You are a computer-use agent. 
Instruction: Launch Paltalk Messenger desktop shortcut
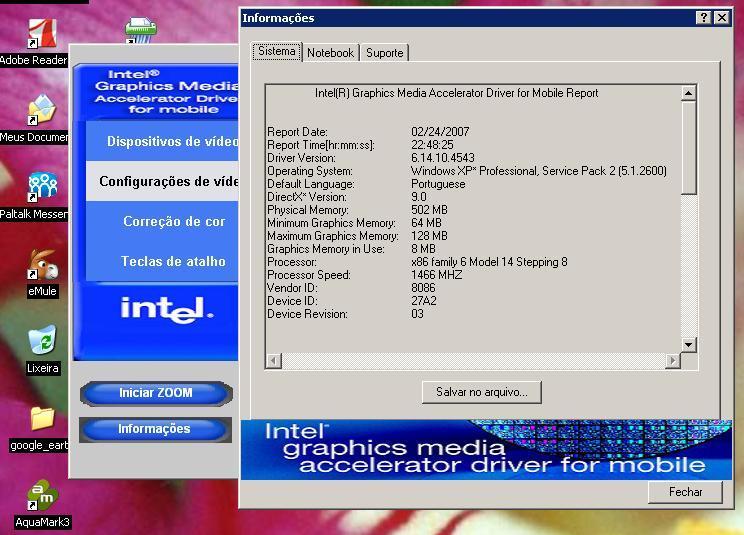42,188
